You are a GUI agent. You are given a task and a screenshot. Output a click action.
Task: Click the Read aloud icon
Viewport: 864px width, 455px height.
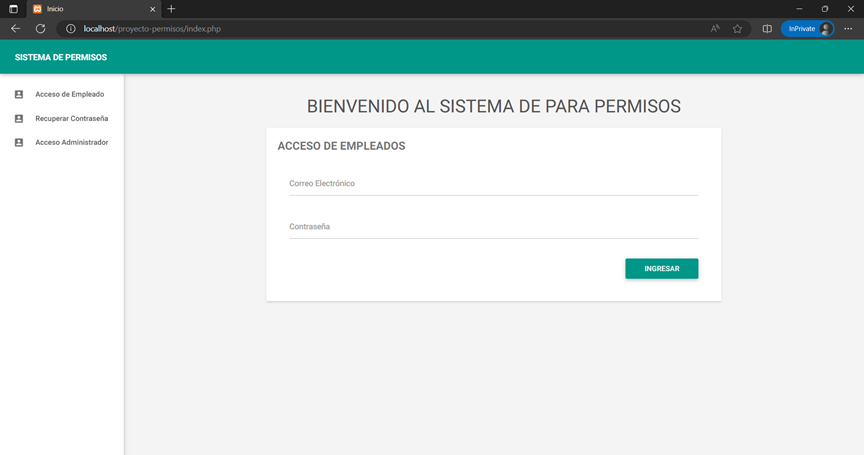[715, 29]
